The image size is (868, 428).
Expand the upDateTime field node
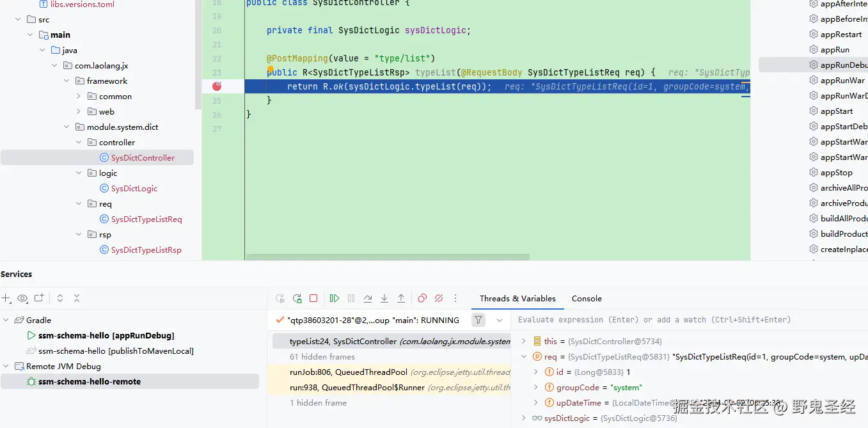coord(535,403)
